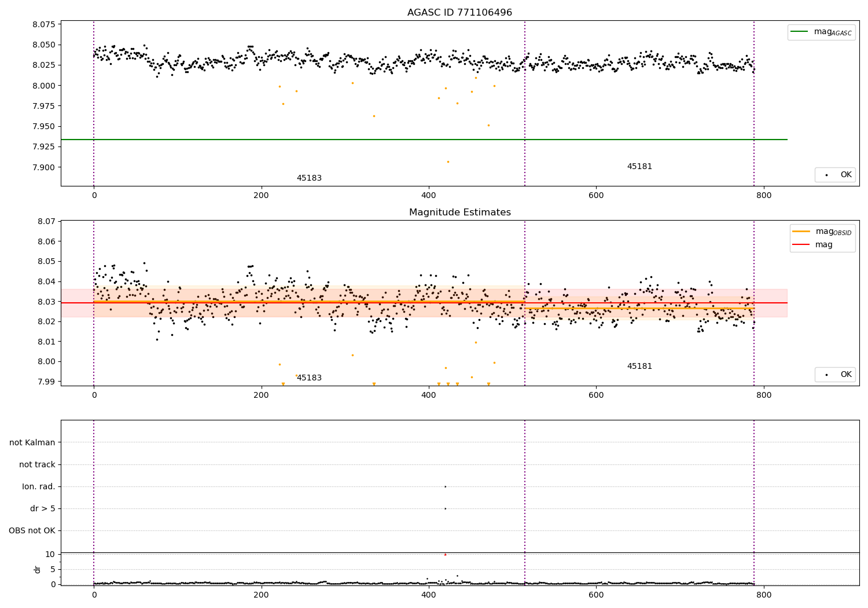Click the y-tick '8.075' in the top plot

(44, 24)
